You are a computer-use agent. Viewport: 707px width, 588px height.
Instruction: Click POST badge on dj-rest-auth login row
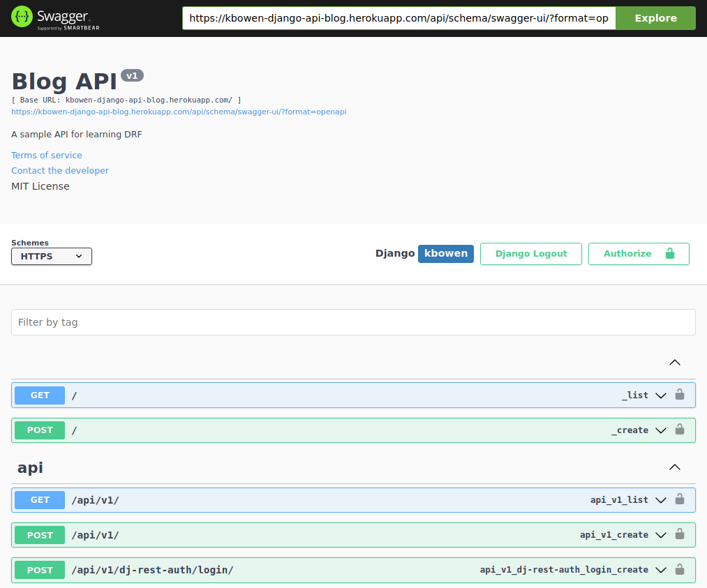click(40, 570)
